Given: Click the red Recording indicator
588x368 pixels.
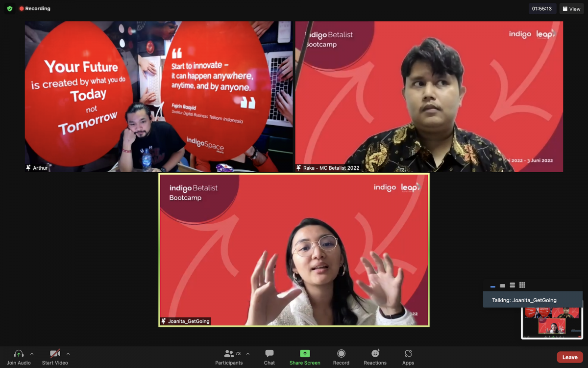Looking at the screenshot, I should [35, 9].
